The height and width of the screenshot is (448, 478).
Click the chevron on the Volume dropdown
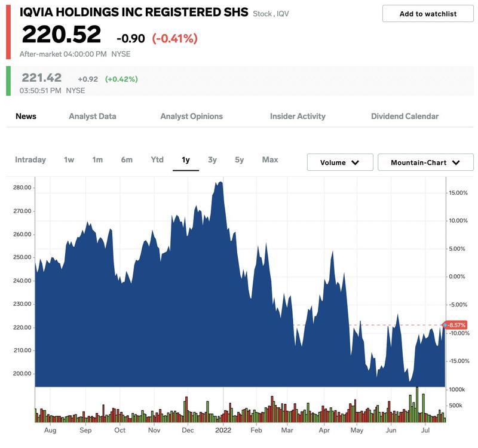point(355,162)
